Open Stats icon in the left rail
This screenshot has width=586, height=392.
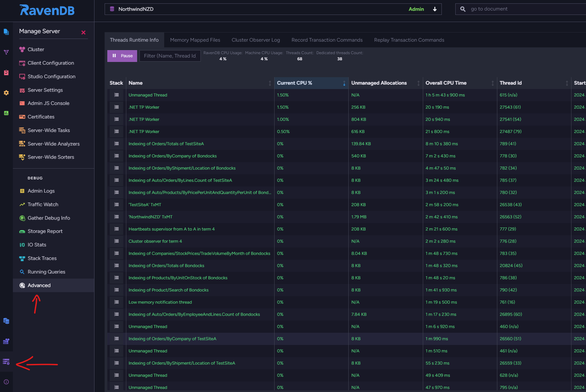pyautogui.click(x=6, y=113)
